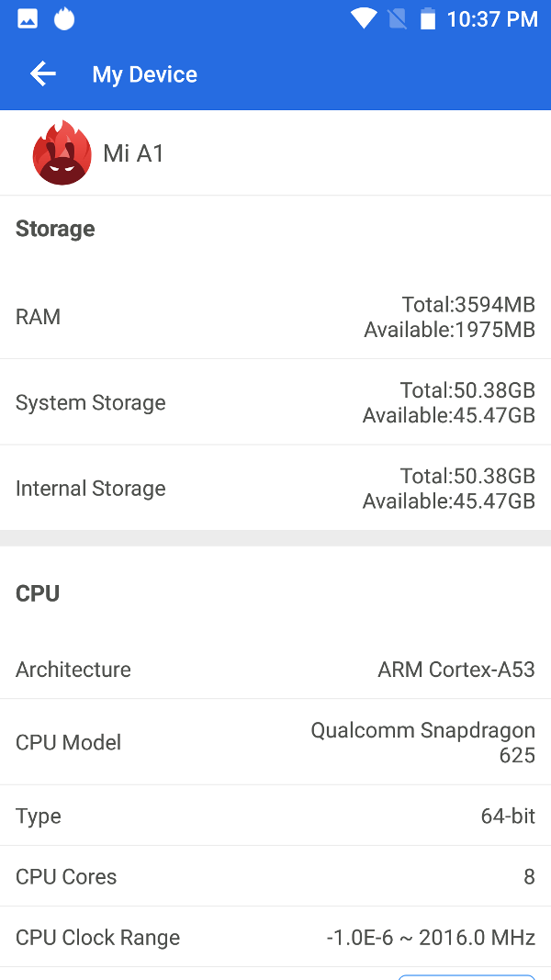Tap the AnTuTu red flame logo

62,153
